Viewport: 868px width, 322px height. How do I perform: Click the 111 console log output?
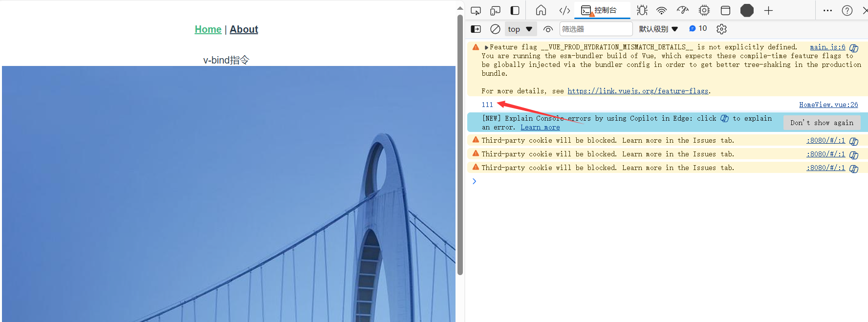point(487,105)
